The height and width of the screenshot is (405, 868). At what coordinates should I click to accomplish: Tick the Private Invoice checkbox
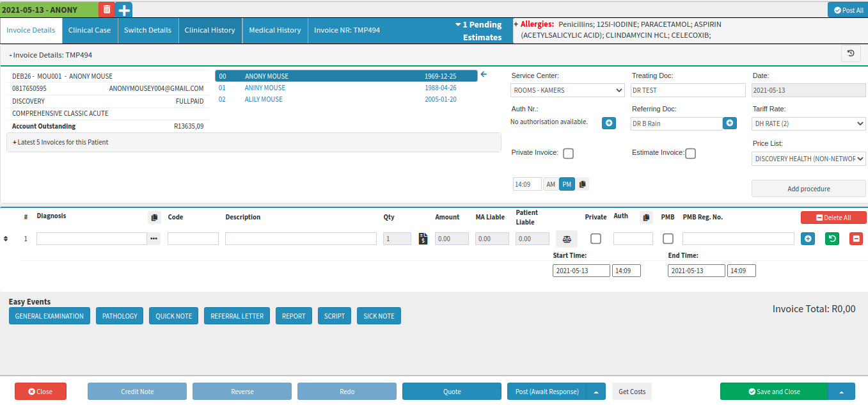pyautogui.click(x=568, y=154)
